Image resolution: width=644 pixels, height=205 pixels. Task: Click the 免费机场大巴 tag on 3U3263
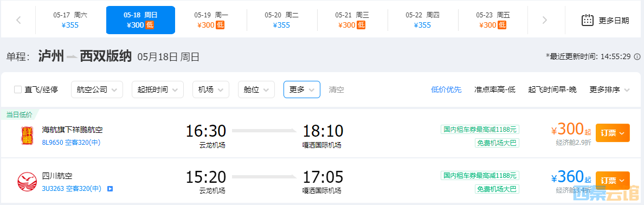[x=497, y=189]
